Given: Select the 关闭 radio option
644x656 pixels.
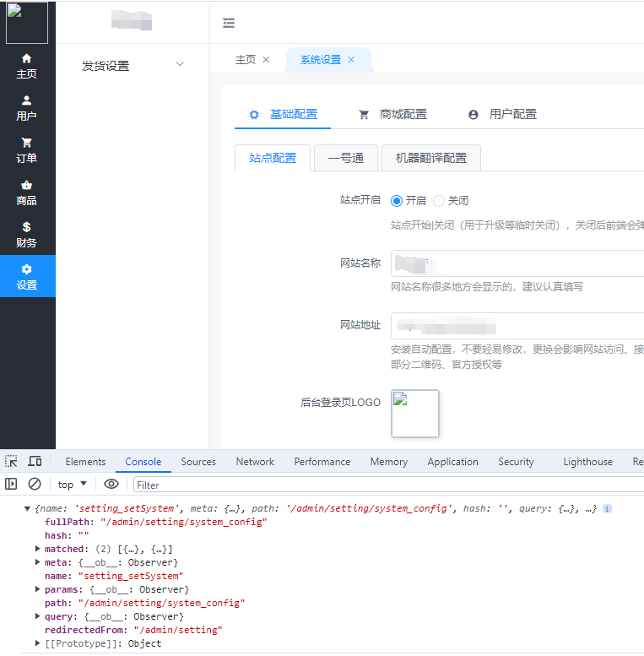Looking at the screenshot, I should pyautogui.click(x=451, y=201).
